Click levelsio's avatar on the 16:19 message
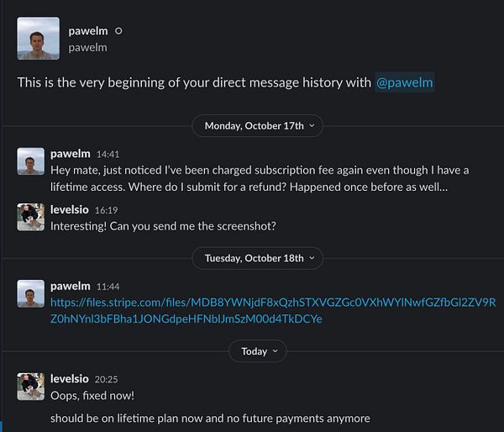504x432 pixels. pos(31,218)
